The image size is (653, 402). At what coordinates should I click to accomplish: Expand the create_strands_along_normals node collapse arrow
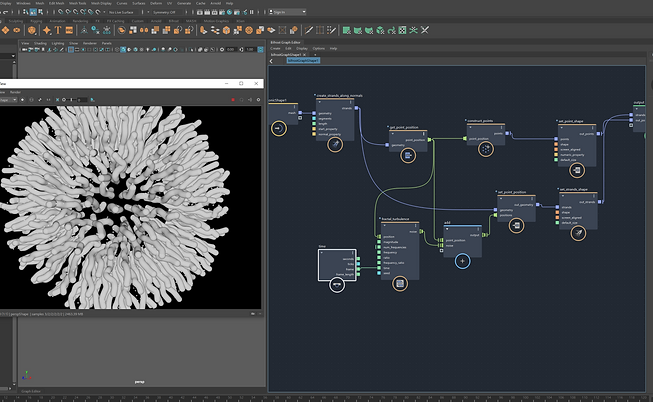coord(320,102)
